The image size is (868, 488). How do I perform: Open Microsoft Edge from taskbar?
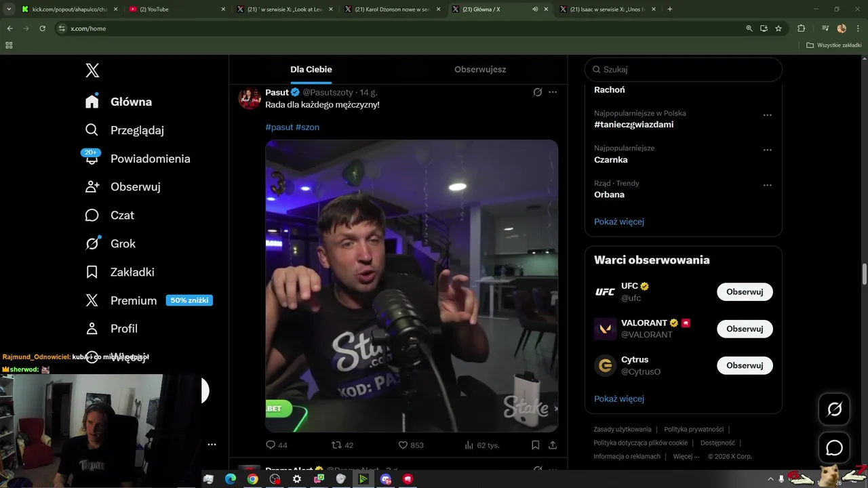(x=231, y=479)
